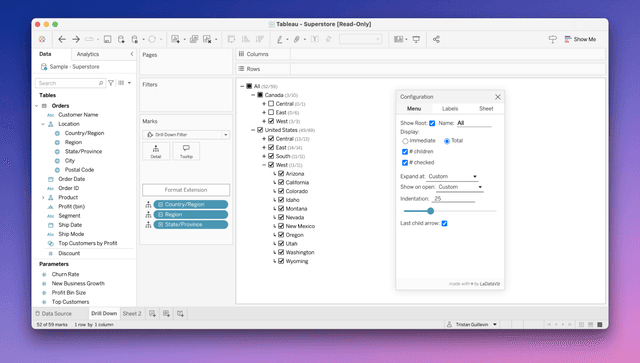Click the Duplicate sheet toolbar icon
640x363 pixels.
point(194,39)
